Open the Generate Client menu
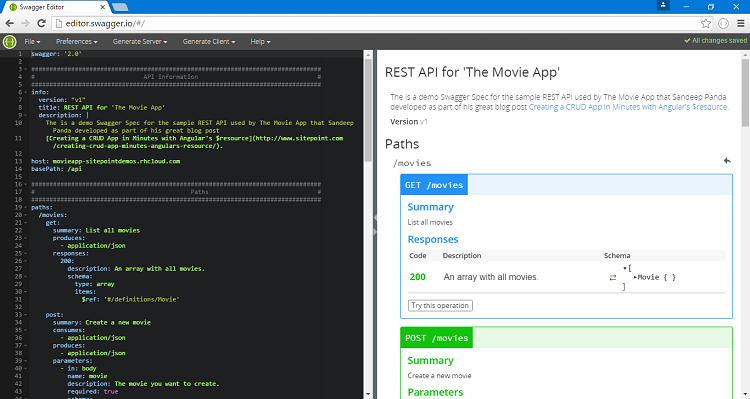 click(209, 42)
